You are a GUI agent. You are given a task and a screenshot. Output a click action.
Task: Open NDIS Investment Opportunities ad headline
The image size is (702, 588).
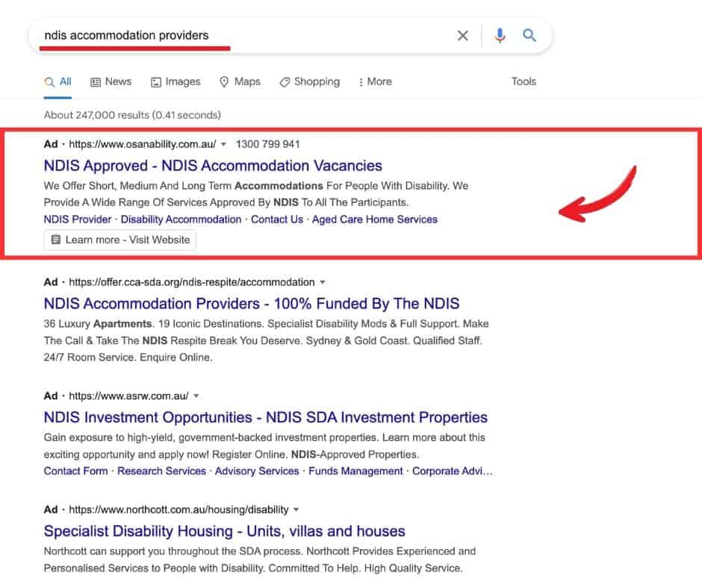265,417
